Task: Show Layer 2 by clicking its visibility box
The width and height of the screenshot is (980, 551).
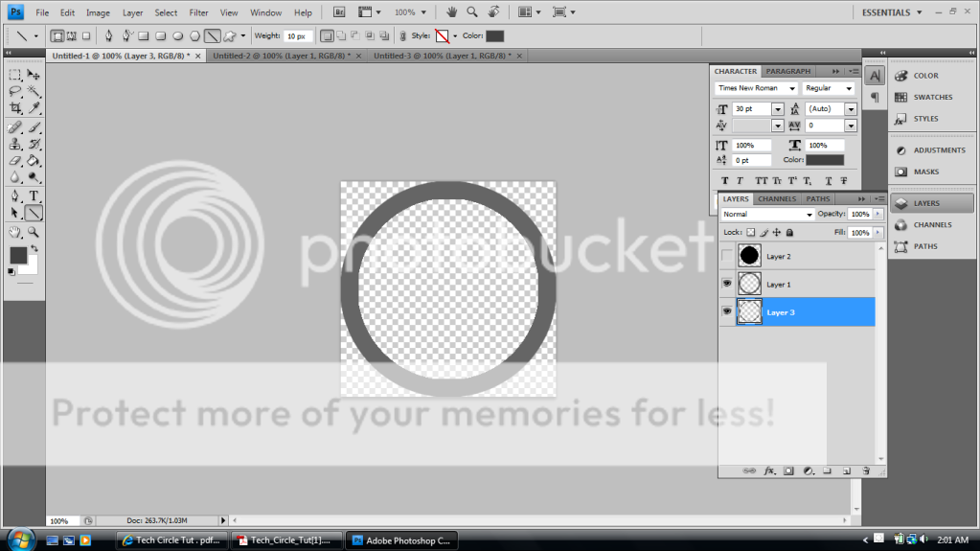Action: coord(727,256)
